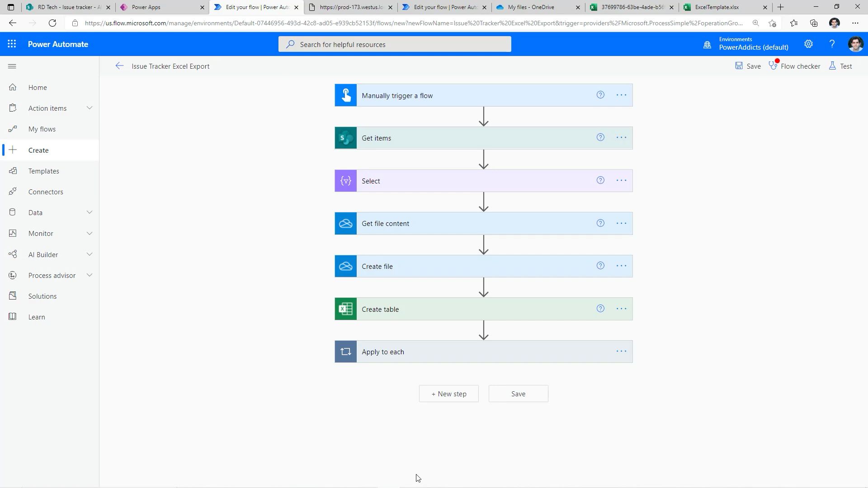868x488 pixels.
Task: Open a new browser tab
Action: coord(781,7)
